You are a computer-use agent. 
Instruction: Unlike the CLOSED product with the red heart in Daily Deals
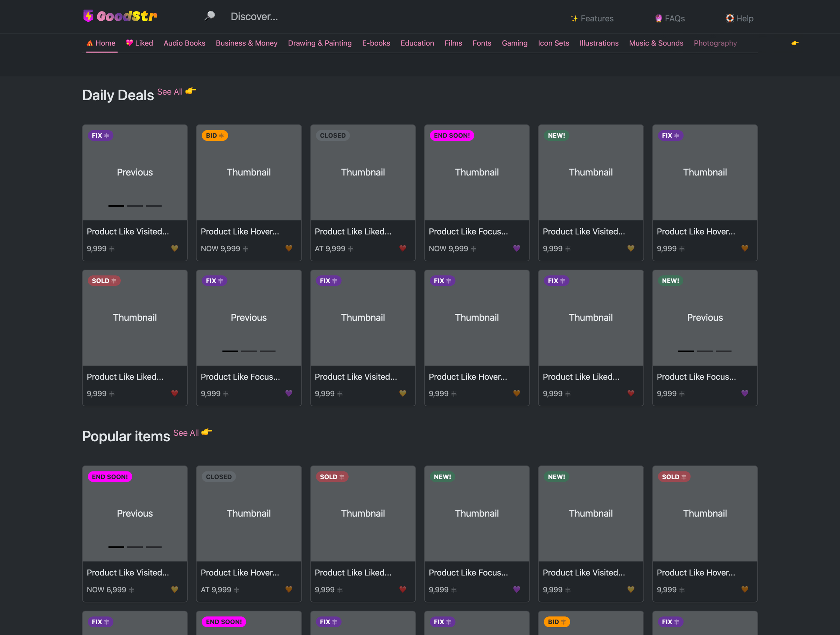(x=402, y=248)
